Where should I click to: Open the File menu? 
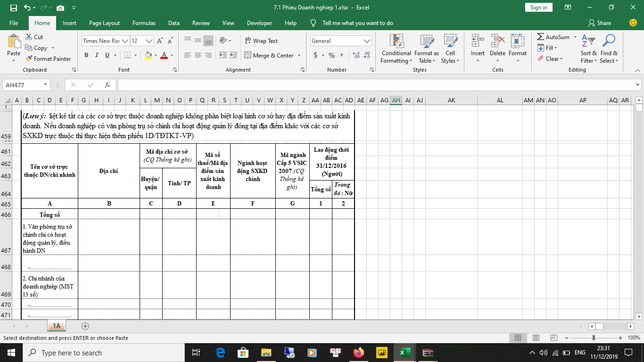tap(14, 23)
